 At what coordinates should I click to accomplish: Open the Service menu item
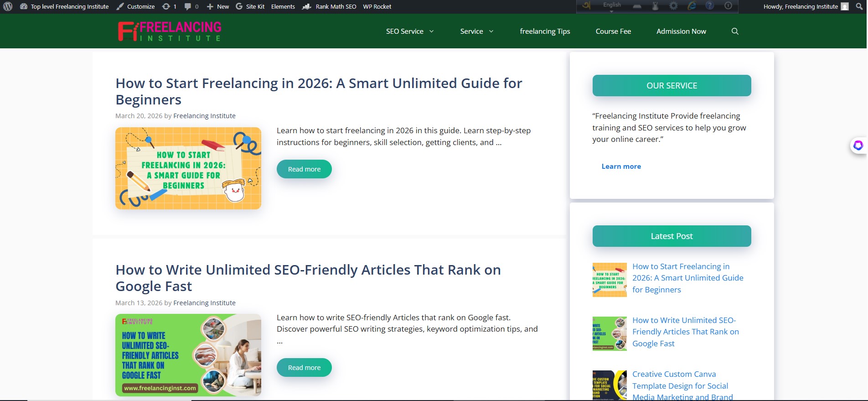point(471,31)
